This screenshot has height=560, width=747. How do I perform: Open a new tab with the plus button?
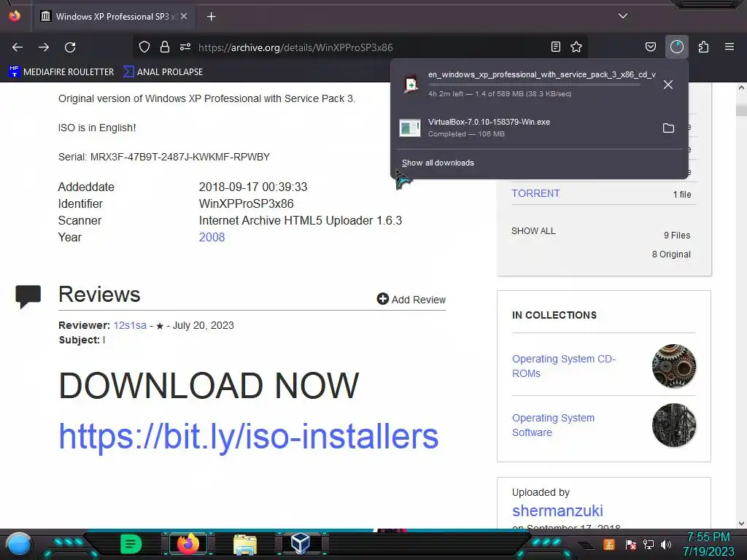[x=211, y=17]
